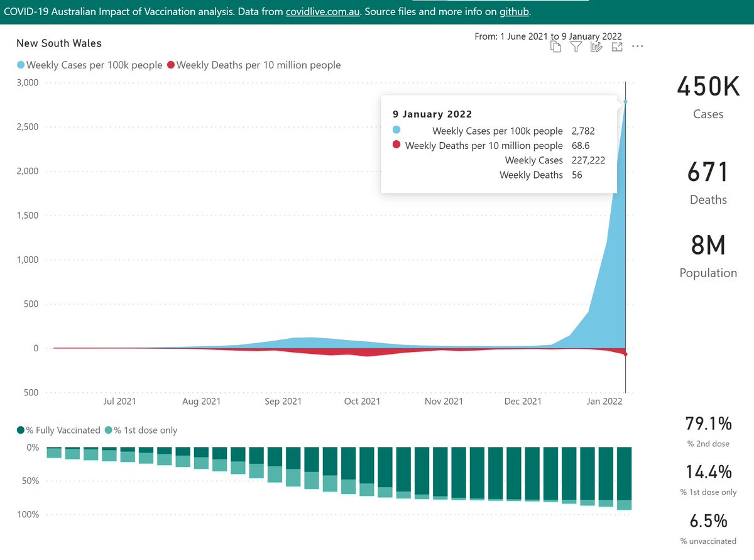The height and width of the screenshot is (560, 754).
Task: Click the '9 January 2022' tooltip heading
Action: [x=432, y=114]
